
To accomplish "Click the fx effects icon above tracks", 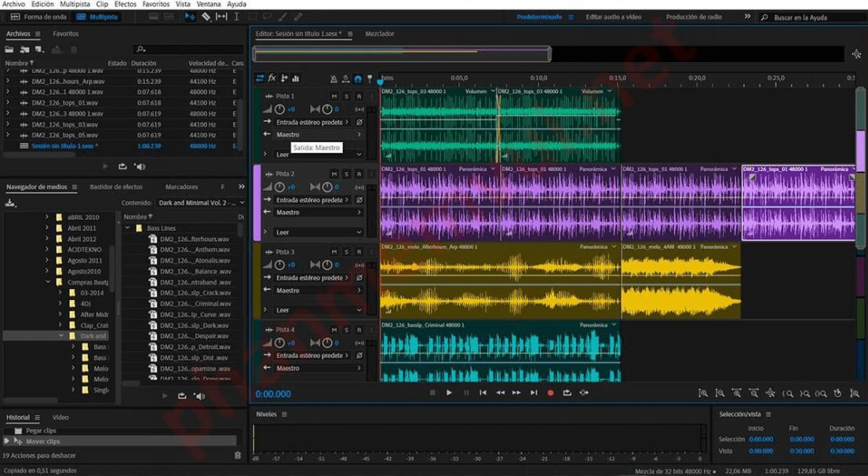I will pos(272,79).
